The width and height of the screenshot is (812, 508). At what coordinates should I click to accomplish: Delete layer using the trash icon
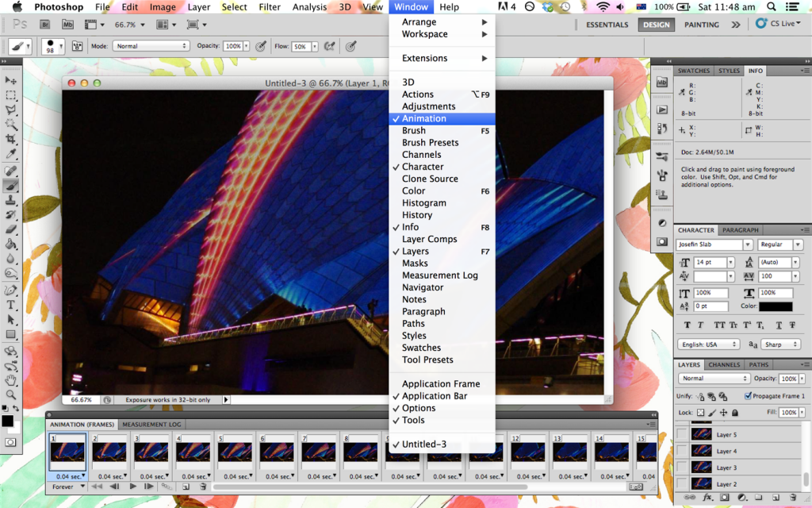point(794,498)
